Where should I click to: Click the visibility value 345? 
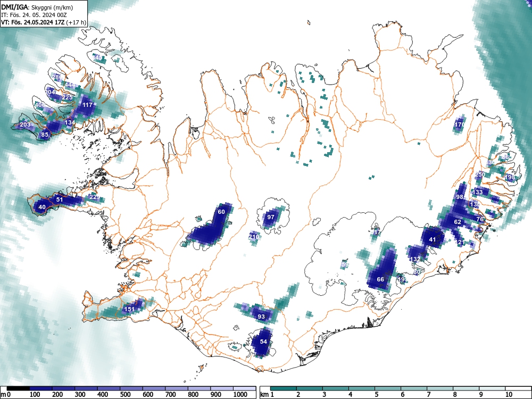pyautogui.click(x=97, y=57)
